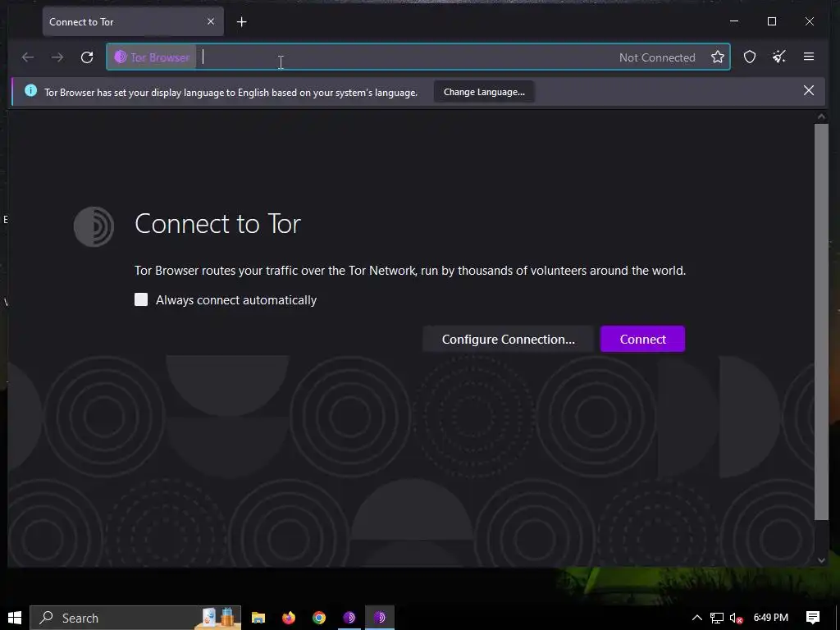Click the Tor onion logo beside heading

(x=94, y=226)
